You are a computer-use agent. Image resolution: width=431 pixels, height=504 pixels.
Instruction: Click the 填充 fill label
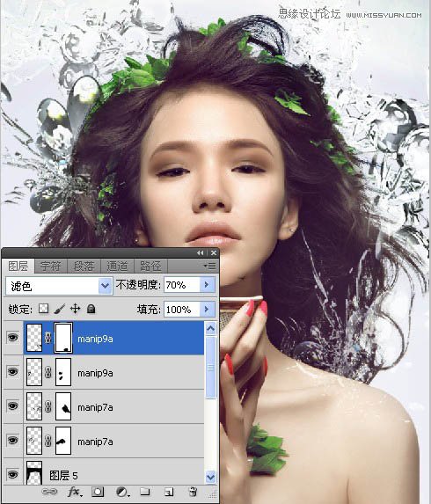(x=149, y=310)
